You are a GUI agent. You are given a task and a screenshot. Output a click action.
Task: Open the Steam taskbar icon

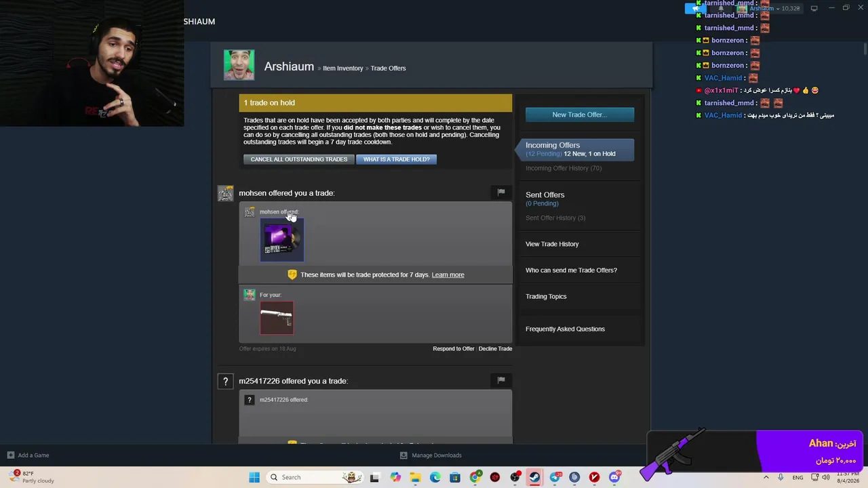click(x=534, y=477)
